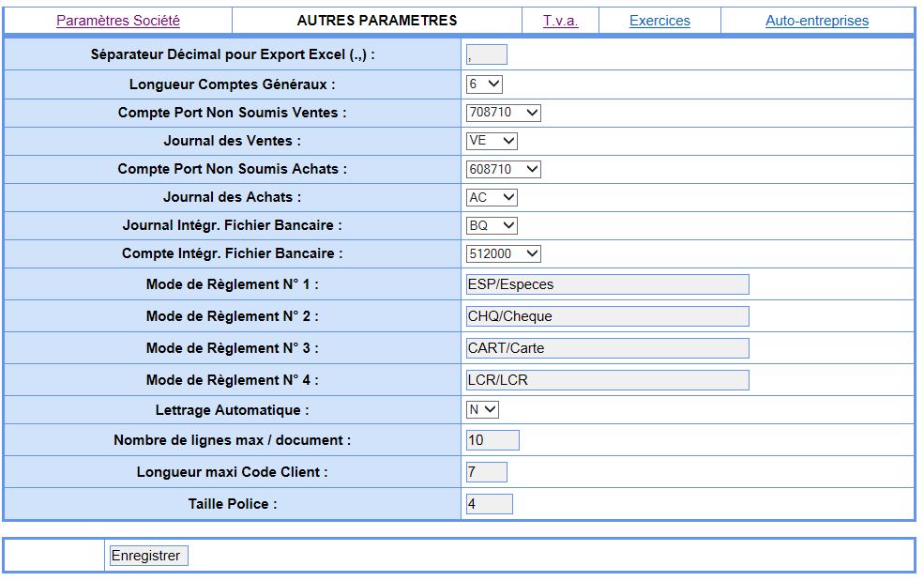Screen dimensions: 924x581
Task: Click the Séparateur Décimal input field
Action: (x=486, y=55)
